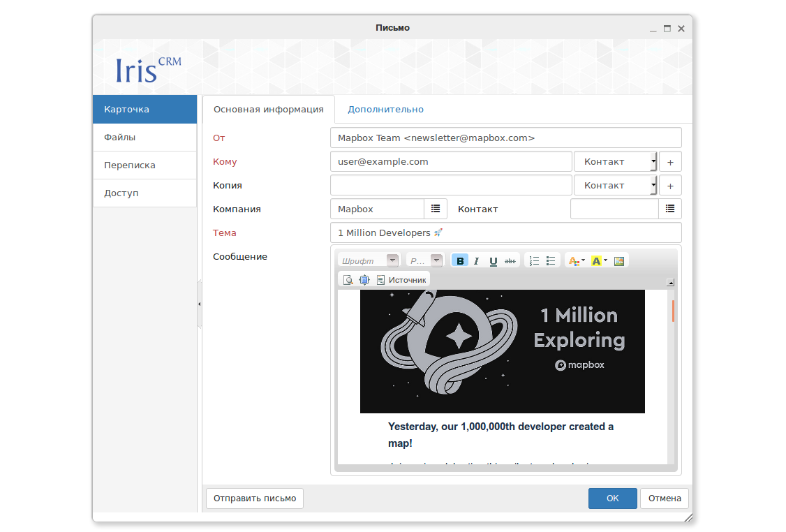Open Доступ section in sidebar
The height and width of the screenshot is (532, 786).
point(145,193)
